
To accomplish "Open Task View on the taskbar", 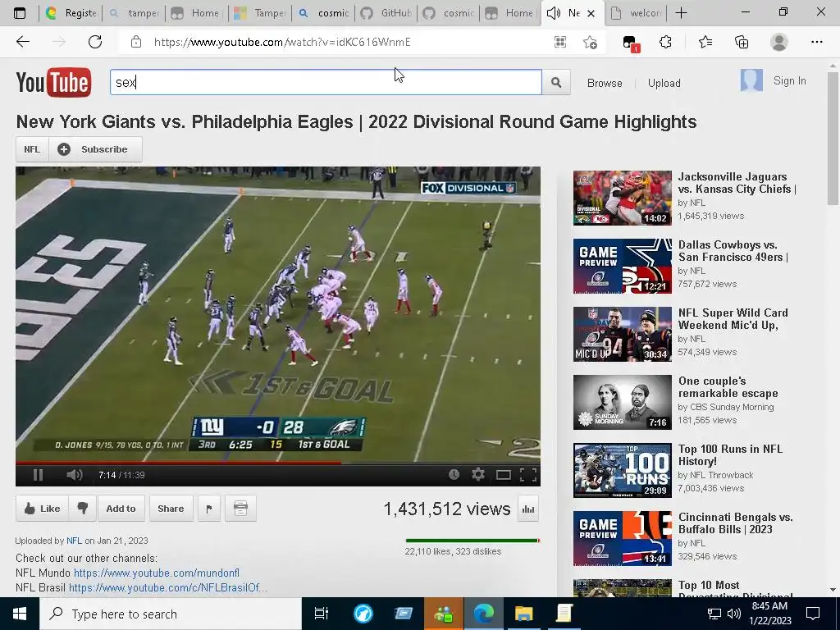I will [x=321, y=614].
